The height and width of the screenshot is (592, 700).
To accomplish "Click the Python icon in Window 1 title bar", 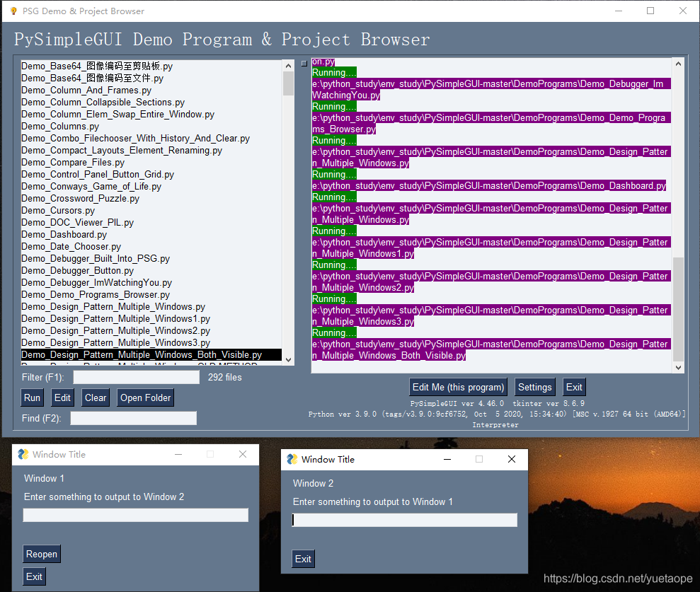I will [23, 454].
